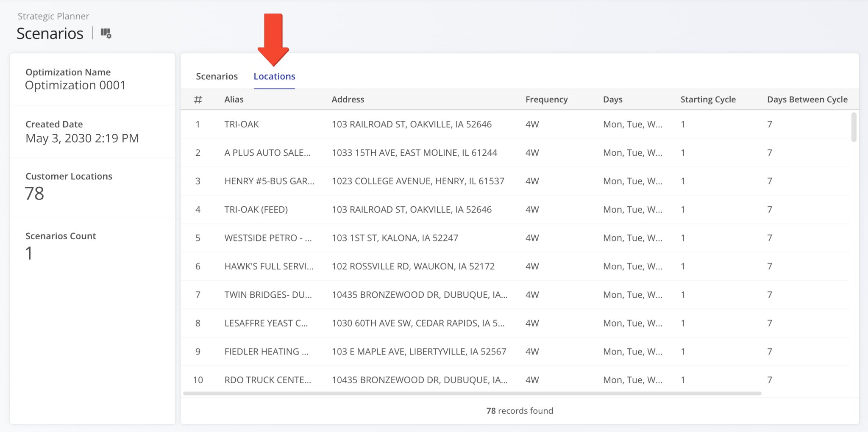This screenshot has width=868, height=432.
Task: Sort by Days Between Cycle column header
Action: point(807,99)
